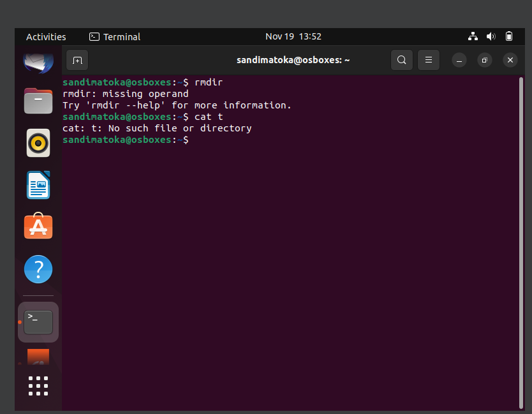Open the Activities overview

tap(46, 36)
